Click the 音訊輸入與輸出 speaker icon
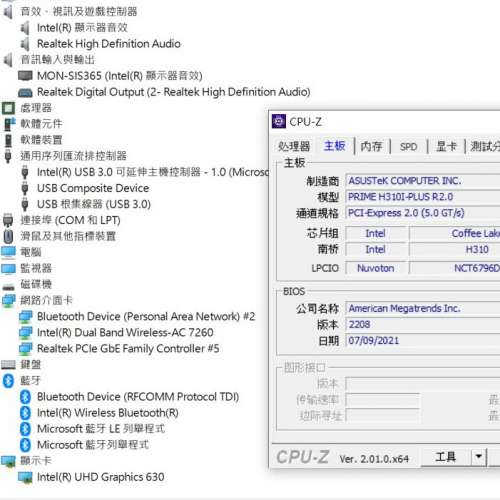The width and height of the screenshot is (500, 500). coord(8,60)
